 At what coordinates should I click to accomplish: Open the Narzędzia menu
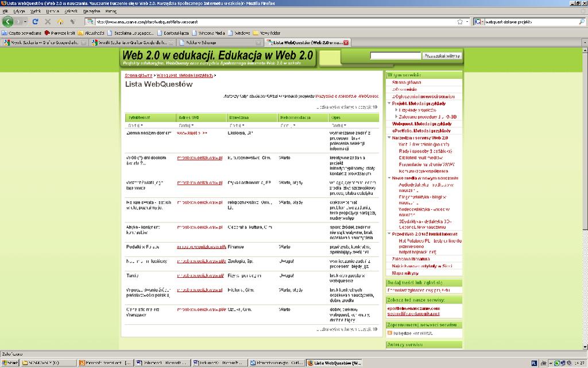(x=91, y=11)
